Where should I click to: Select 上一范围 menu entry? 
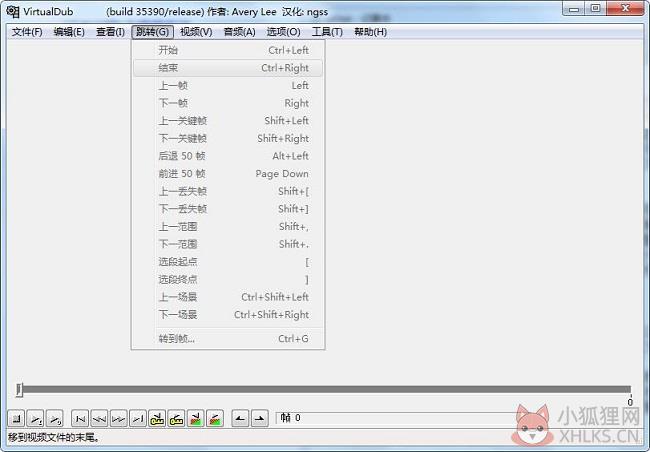pyautogui.click(x=228, y=226)
